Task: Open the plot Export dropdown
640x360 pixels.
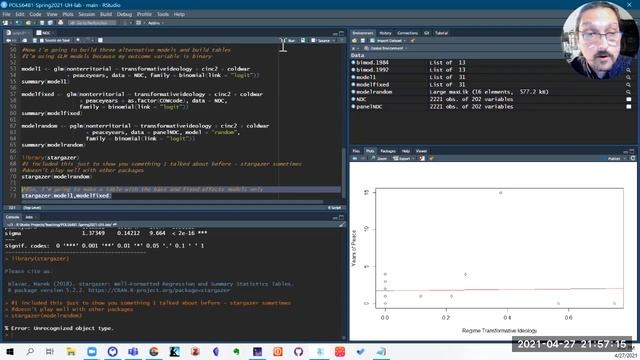Action: point(403,158)
